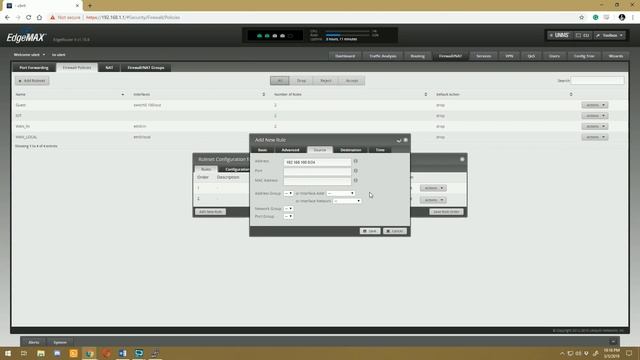Screen dimensions: 640x360
Task: Open the VPN section
Action: 509,56
